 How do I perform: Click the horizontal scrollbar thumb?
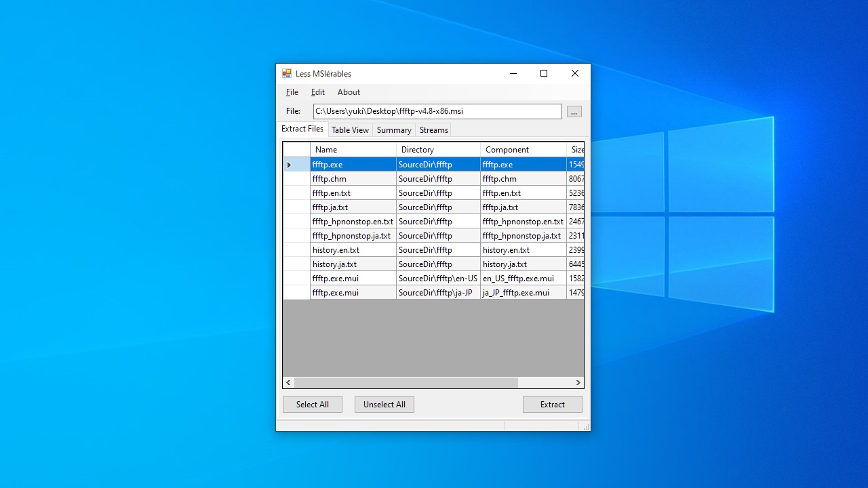406,382
